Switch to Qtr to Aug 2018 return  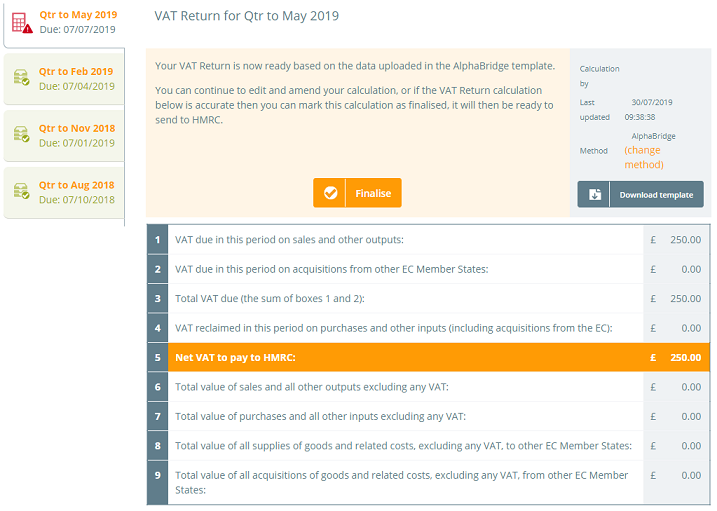[x=64, y=192]
